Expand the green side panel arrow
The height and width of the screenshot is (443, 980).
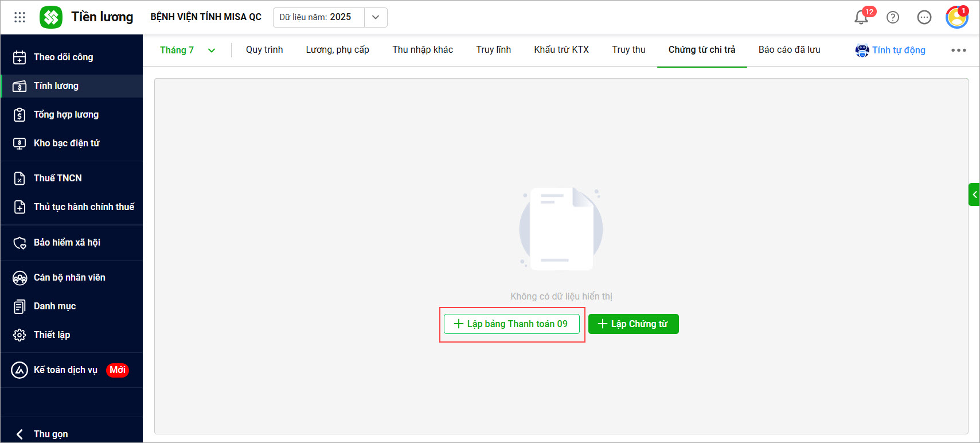(974, 195)
